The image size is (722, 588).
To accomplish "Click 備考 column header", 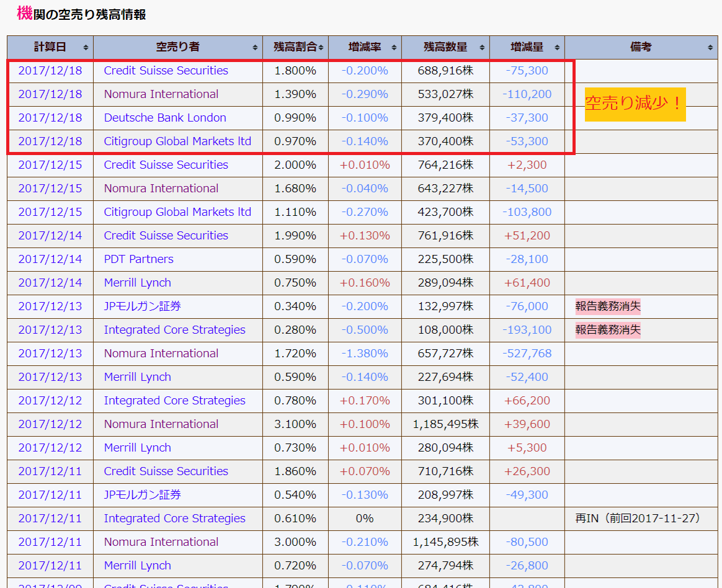I will click(x=641, y=47).
